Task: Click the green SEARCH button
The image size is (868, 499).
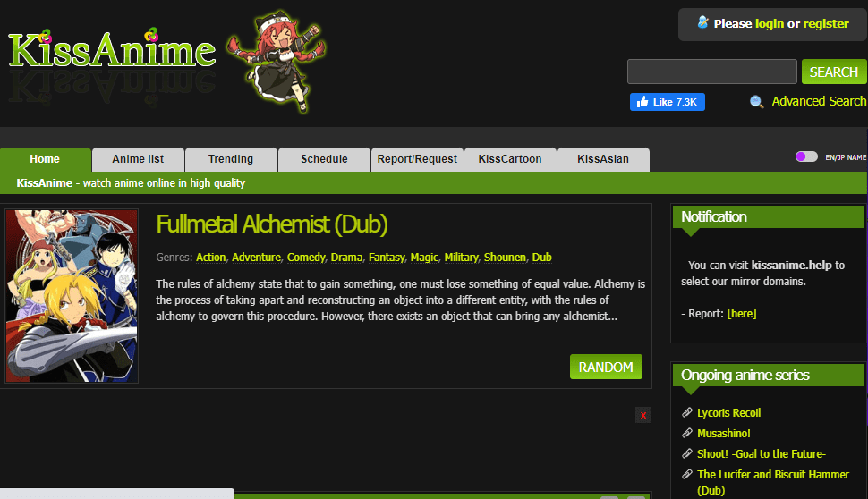Action: tap(834, 72)
